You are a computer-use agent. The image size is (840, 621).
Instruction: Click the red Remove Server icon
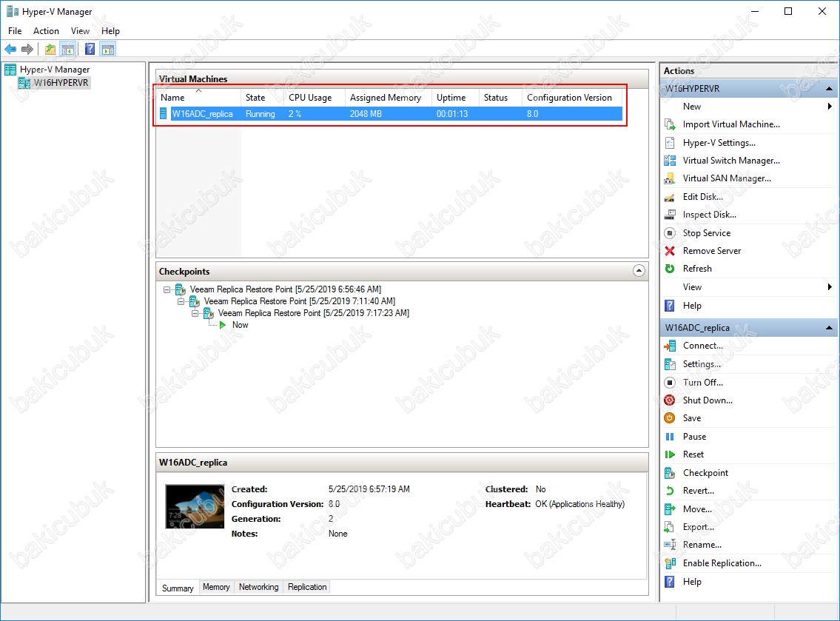click(670, 251)
